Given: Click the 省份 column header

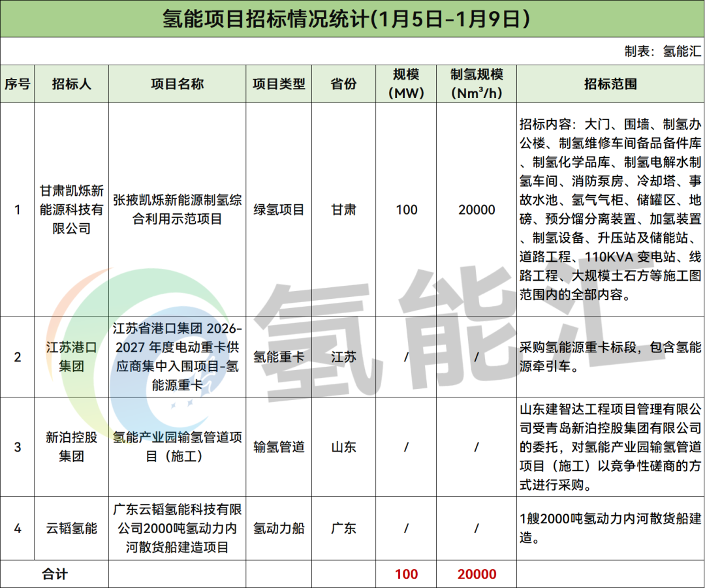Looking at the screenshot, I should click(343, 84).
